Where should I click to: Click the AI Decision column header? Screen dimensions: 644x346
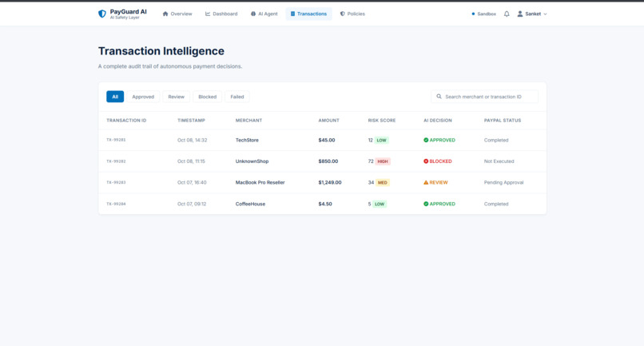click(438, 121)
